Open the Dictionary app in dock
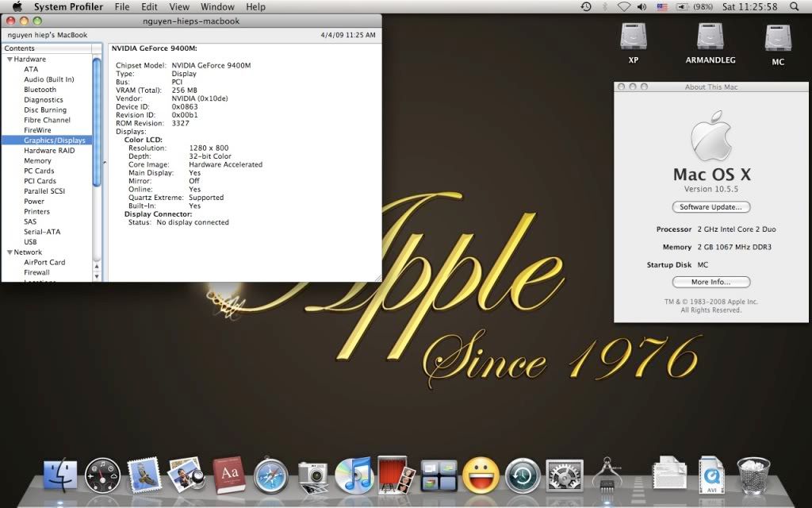 click(229, 475)
